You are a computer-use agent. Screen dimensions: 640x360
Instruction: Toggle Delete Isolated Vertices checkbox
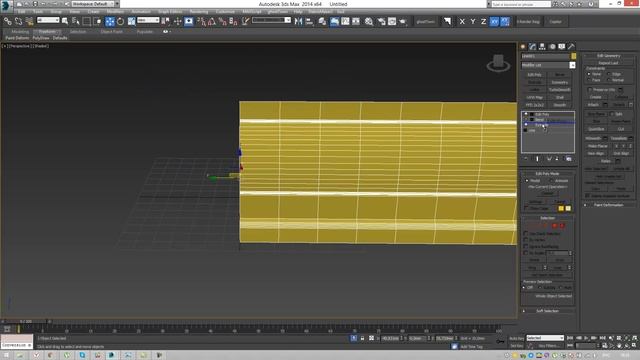[588, 196]
